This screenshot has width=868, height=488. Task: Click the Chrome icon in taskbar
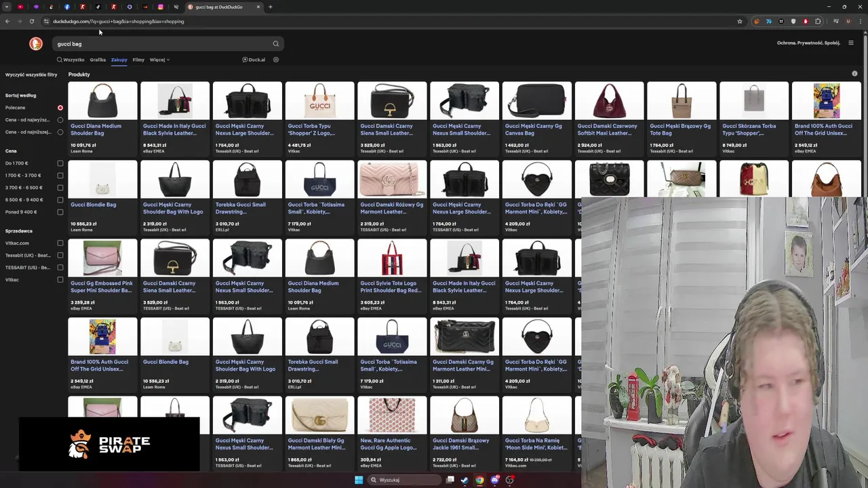click(x=479, y=480)
